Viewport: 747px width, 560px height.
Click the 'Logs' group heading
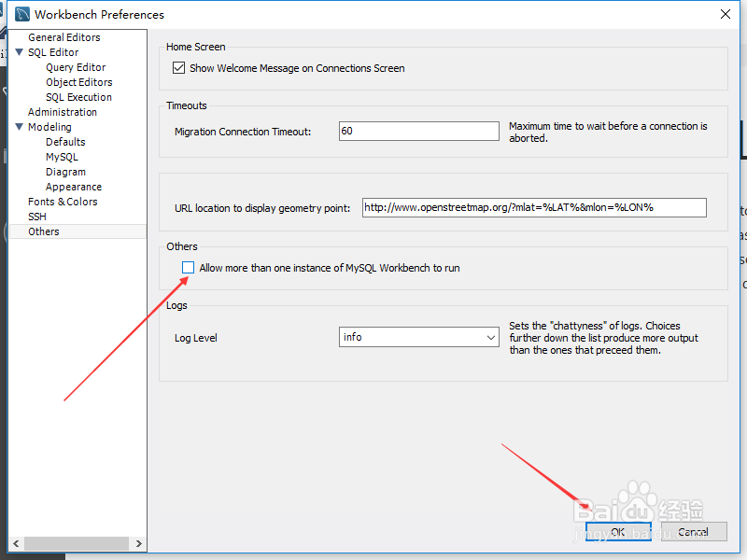pos(176,306)
